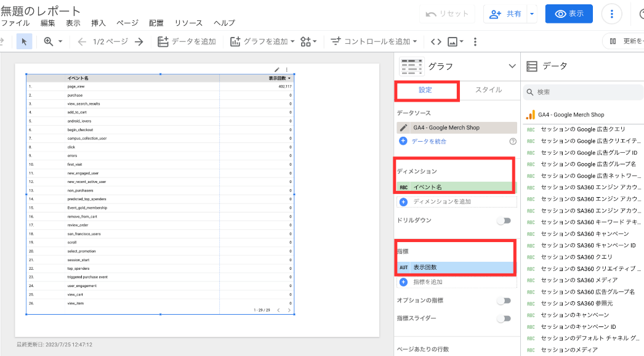This screenshot has width=644, height=356.
Task: Expand the グラフ chart type chevron
Action: [512, 66]
